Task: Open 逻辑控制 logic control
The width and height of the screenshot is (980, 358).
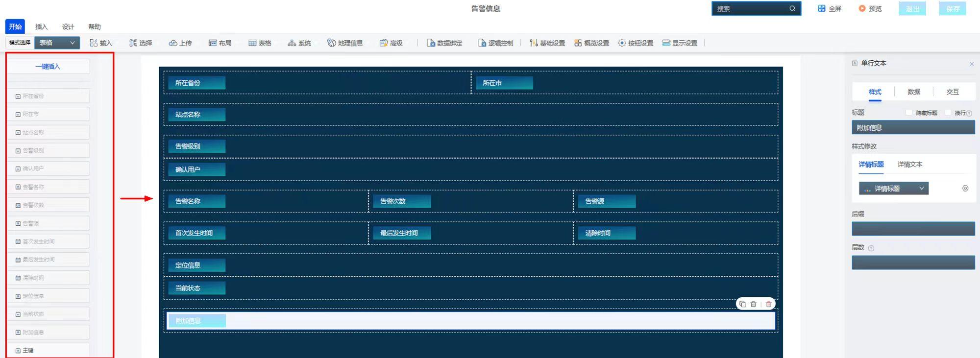Action: pyautogui.click(x=495, y=43)
